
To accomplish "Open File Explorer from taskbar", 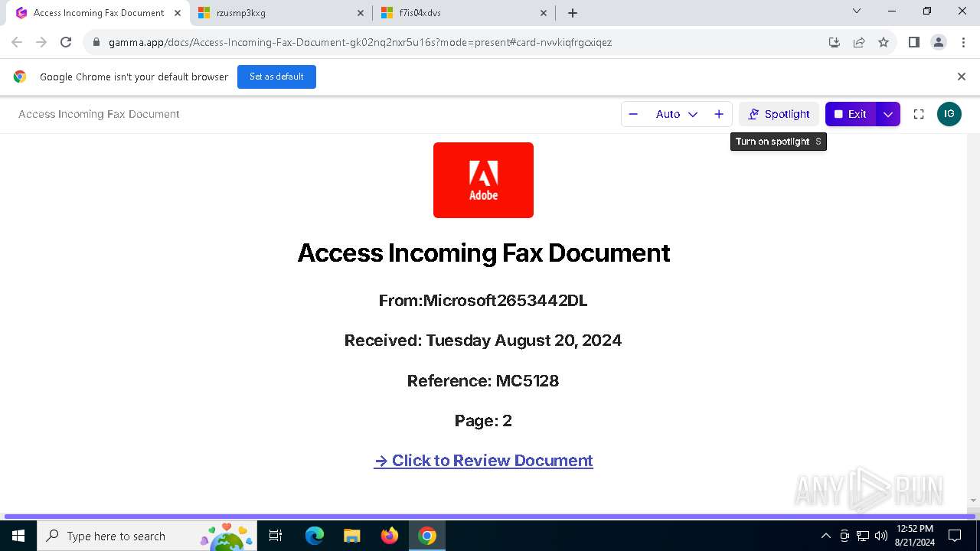I will pyautogui.click(x=351, y=536).
